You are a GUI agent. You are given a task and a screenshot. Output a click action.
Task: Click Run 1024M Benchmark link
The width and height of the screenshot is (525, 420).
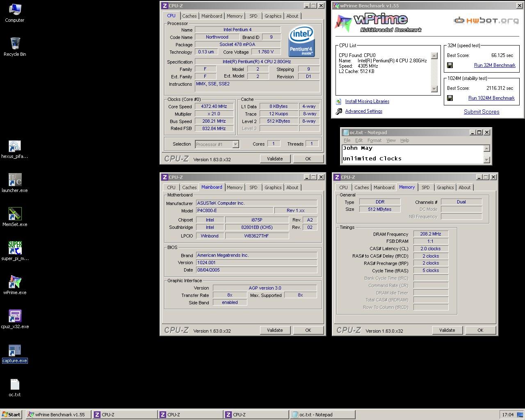[491, 98]
